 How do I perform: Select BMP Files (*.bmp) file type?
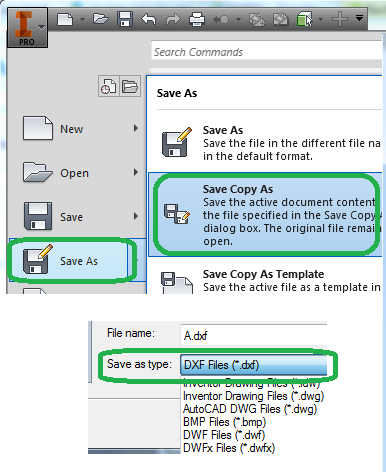click(x=224, y=422)
